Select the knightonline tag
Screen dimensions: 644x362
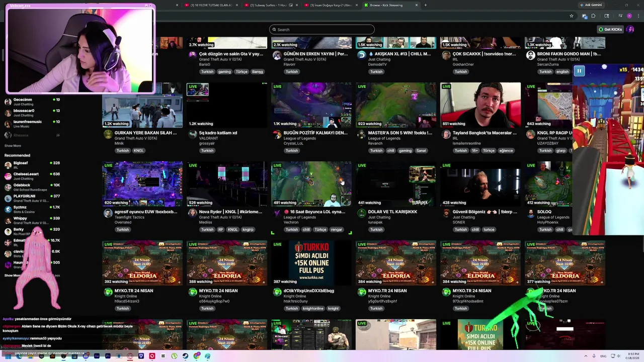click(x=313, y=308)
